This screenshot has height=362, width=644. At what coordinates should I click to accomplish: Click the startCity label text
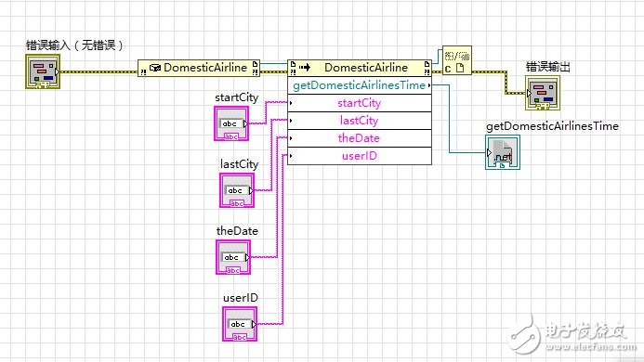pos(237,97)
